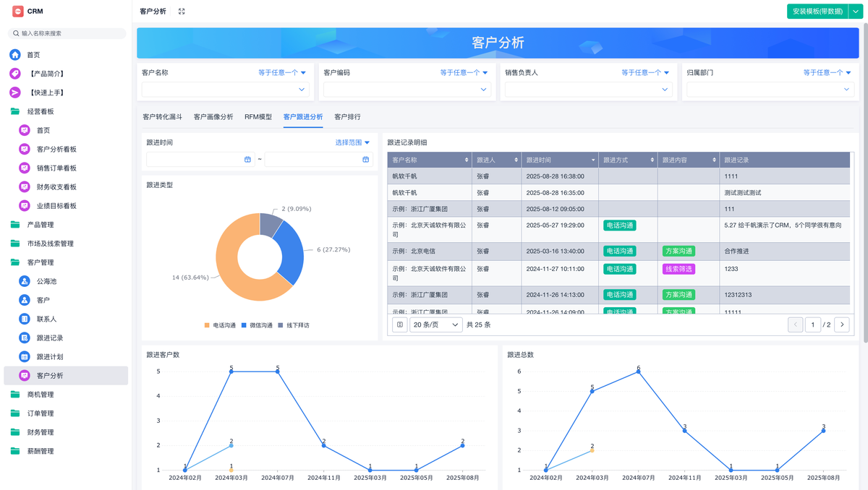Screen dimensions: 868x490
Task: Click the 公海池 person icon
Action: point(25,281)
